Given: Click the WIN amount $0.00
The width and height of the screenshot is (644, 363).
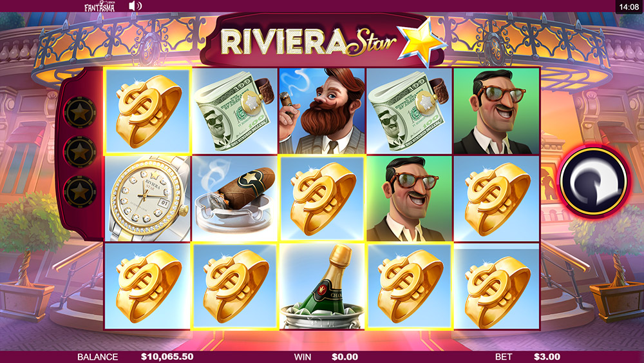Looking at the screenshot, I should tap(345, 357).
